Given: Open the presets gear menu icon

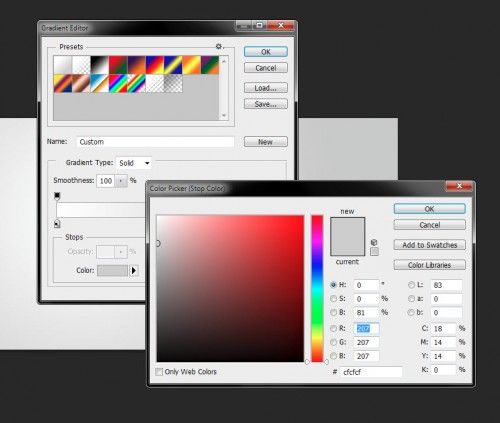Looking at the screenshot, I should [219, 46].
